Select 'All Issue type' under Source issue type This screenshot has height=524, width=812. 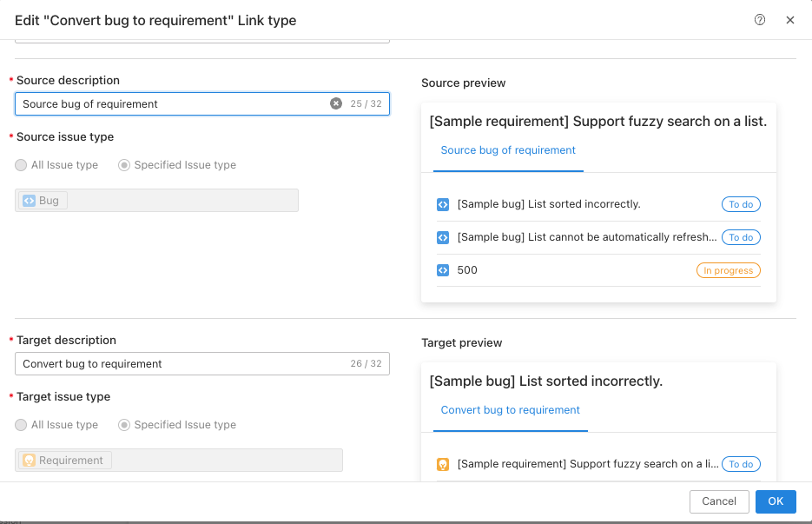(x=21, y=165)
